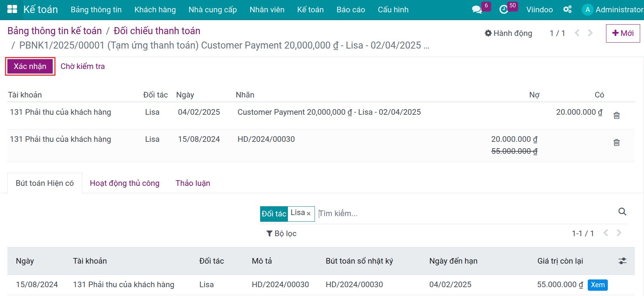Open the Administrator user menu
Viewport: 644px width, 296px height.
click(x=613, y=10)
